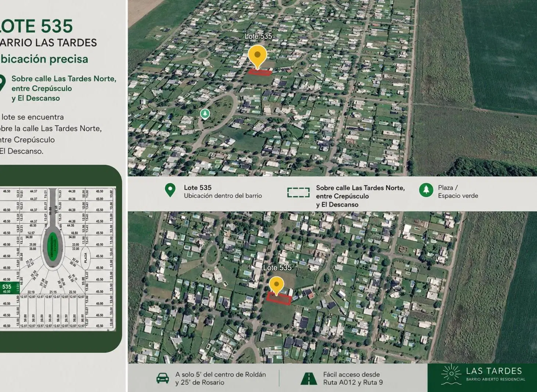Click the legend 'y El Descanso' street description
537x392 pixels.
pos(337,204)
